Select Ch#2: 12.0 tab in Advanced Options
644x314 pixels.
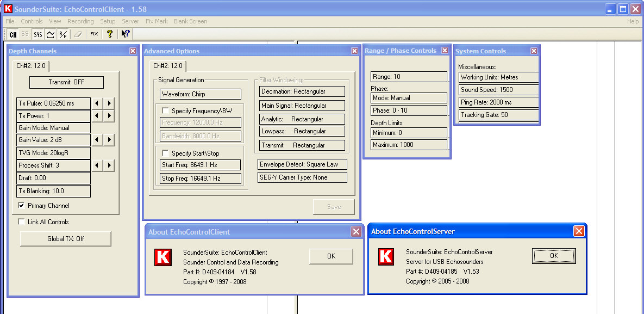point(167,66)
